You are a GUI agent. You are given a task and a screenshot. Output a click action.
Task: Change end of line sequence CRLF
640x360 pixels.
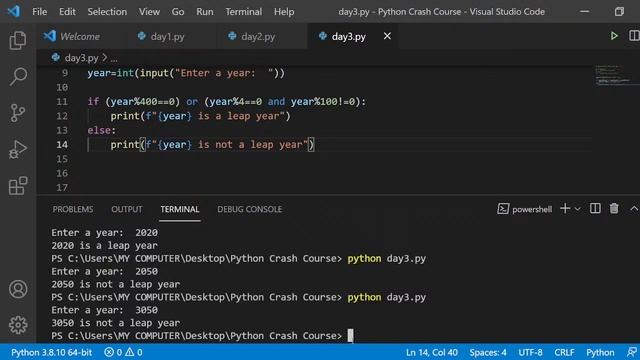point(564,352)
